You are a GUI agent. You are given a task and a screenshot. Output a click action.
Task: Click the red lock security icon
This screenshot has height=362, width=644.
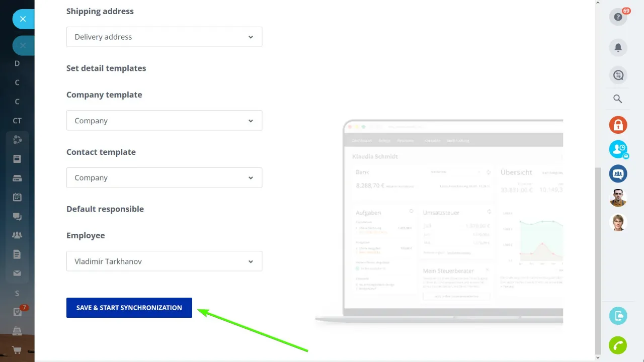point(618,125)
